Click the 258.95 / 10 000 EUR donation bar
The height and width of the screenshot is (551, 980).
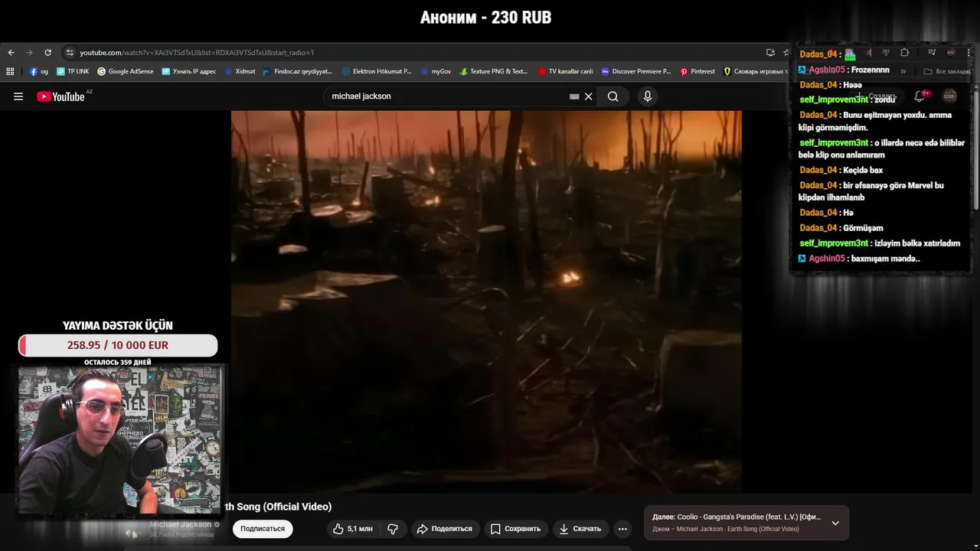(118, 345)
